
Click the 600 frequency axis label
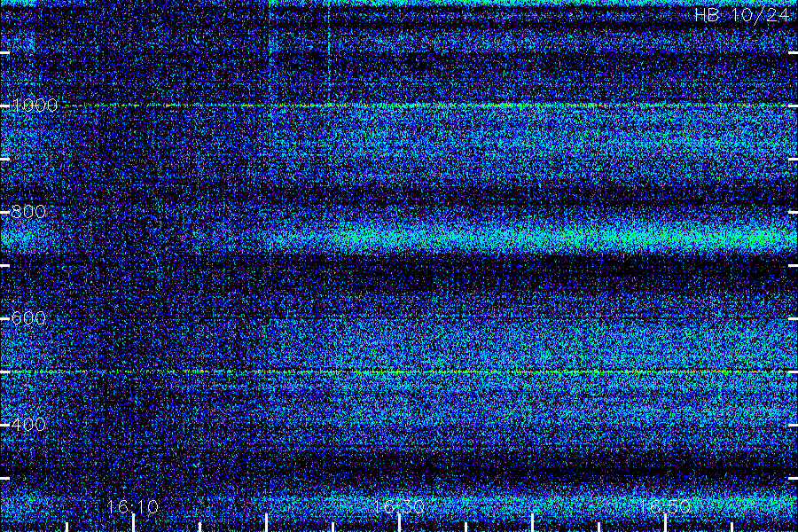(28, 318)
